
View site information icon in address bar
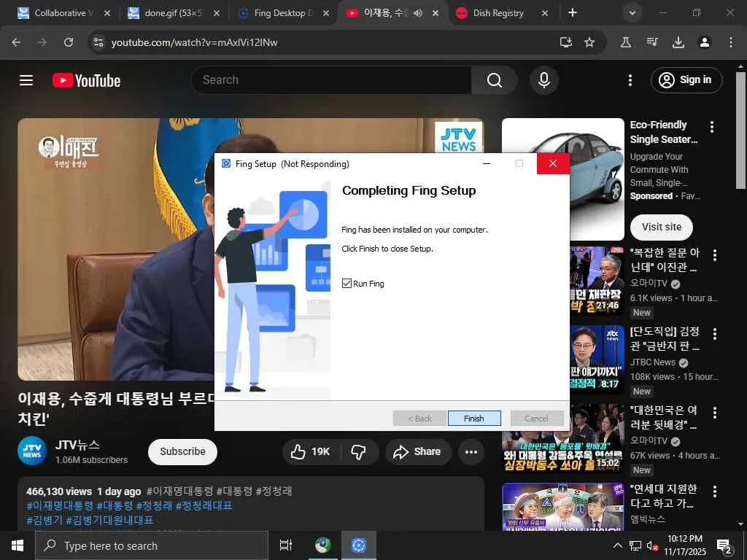[x=98, y=42]
